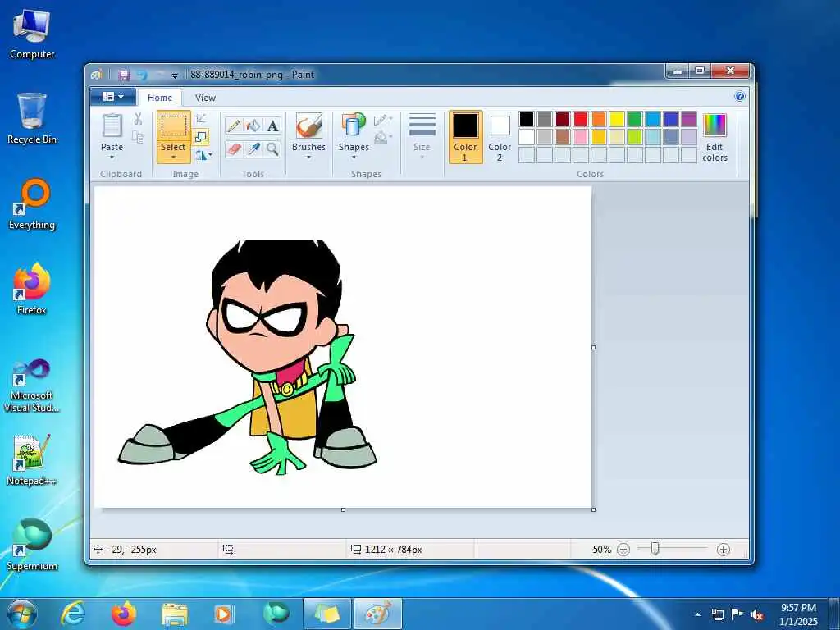This screenshot has width=840, height=630.
Task: Open the Firefox desktop shortcut
Action: [32, 289]
